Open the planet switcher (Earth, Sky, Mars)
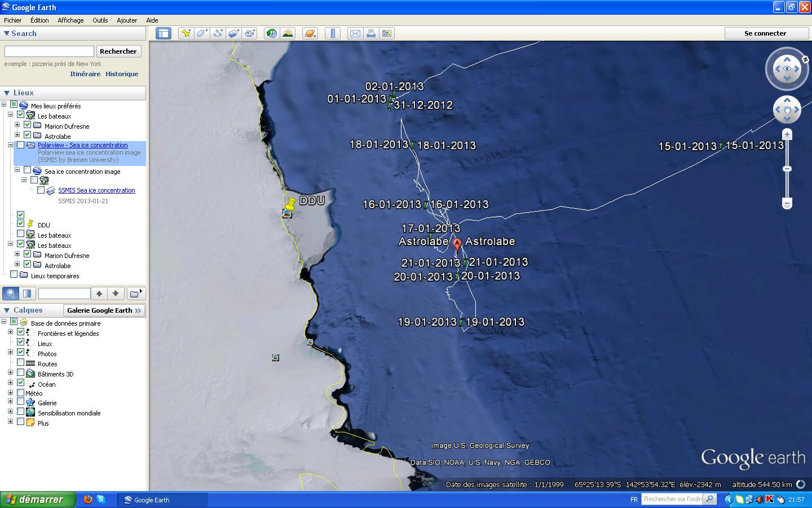The width and height of the screenshot is (812, 508). pyautogui.click(x=310, y=33)
